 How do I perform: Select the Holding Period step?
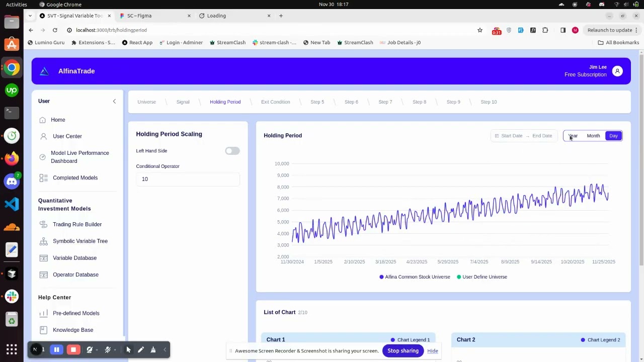[x=225, y=102]
